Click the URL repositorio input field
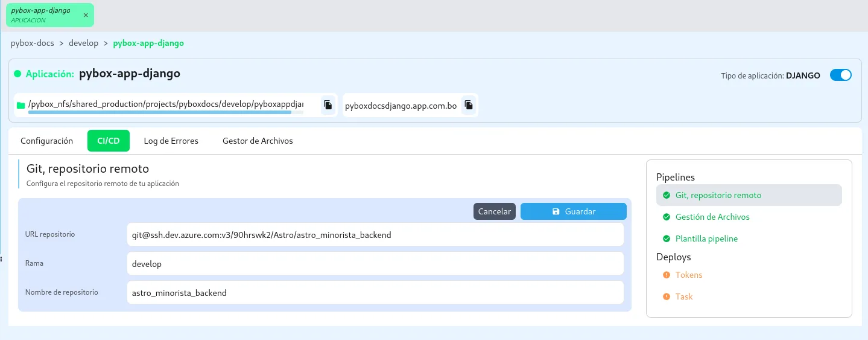Image resolution: width=868 pixels, height=340 pixels. pos(375,235)
